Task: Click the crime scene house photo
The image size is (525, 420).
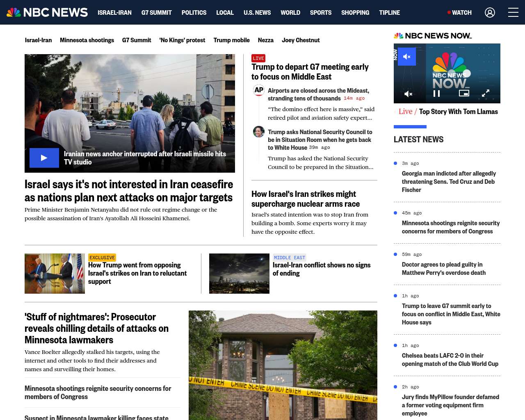Action: click(x=283, y=365)
